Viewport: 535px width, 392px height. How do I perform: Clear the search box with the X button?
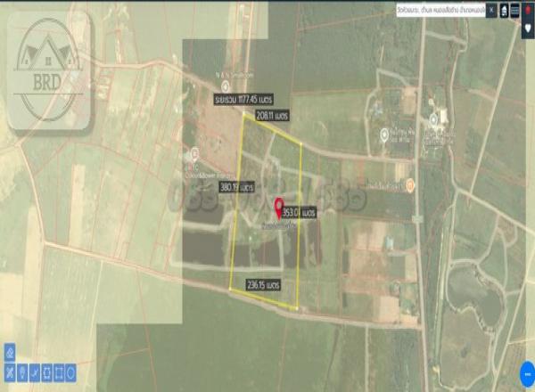click(490, 10)
